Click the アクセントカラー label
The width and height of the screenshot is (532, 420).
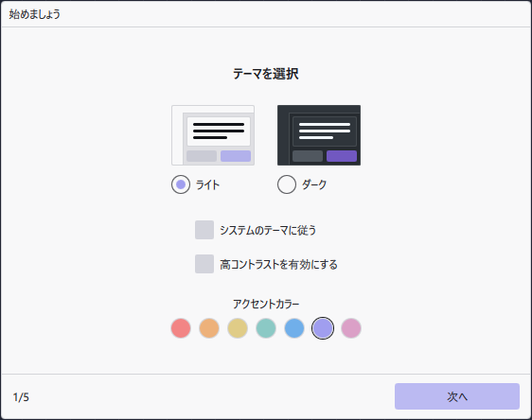266,304
